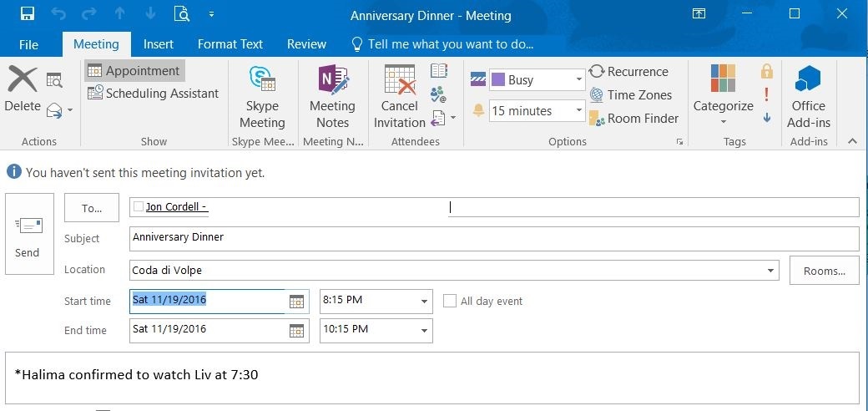Click the End time date field

(208, 330)
